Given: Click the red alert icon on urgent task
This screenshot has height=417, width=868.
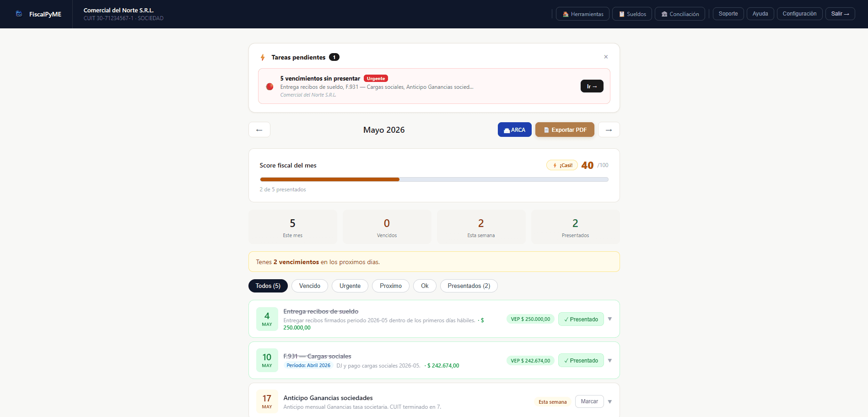Looking at the screenshot, I should 270,87.
